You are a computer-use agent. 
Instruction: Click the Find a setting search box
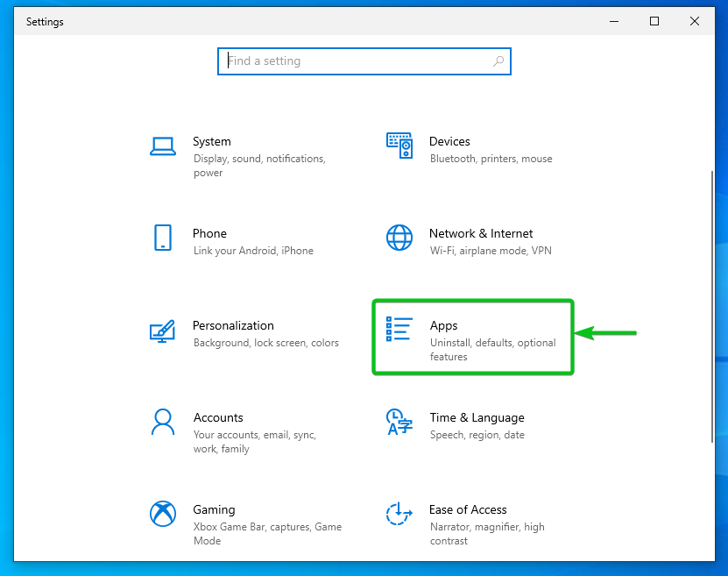pos(355,61)
